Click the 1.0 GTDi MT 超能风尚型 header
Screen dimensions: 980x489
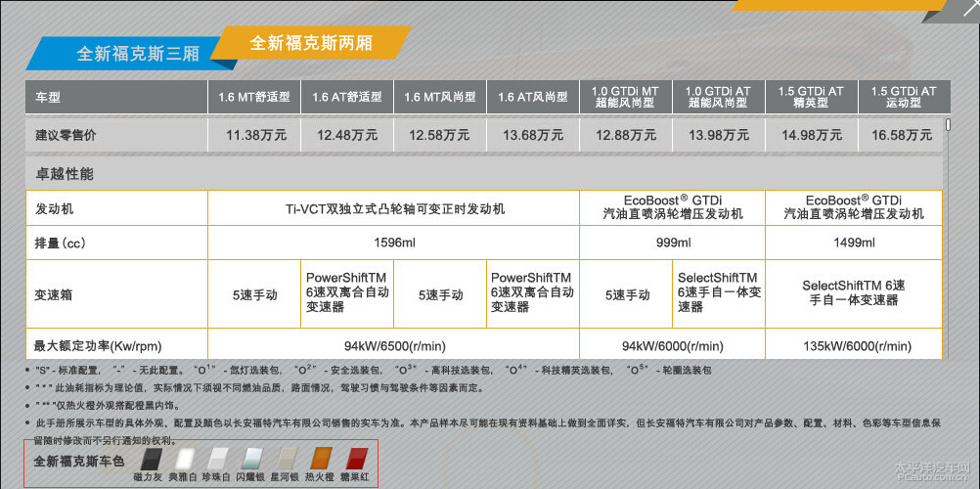point(626,97)
